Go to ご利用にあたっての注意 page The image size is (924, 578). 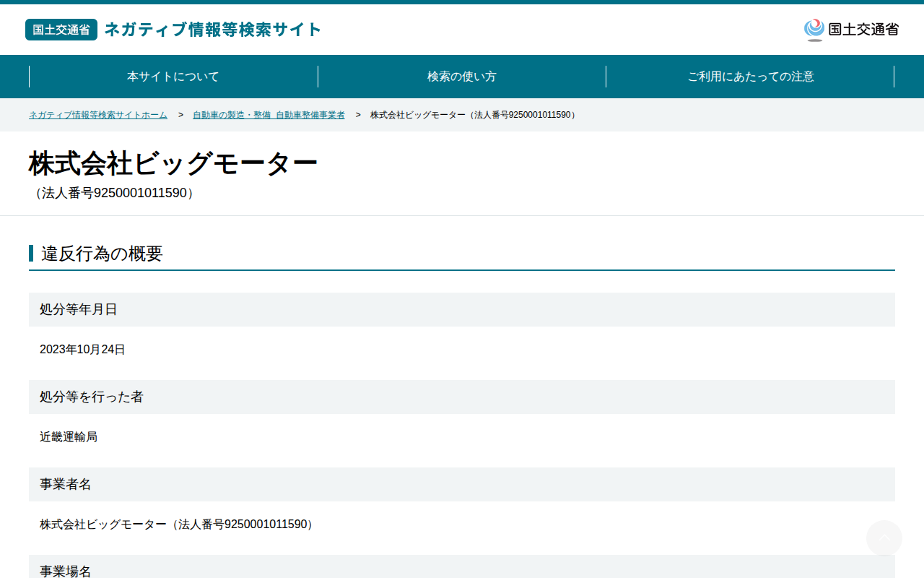click(750, 77)
